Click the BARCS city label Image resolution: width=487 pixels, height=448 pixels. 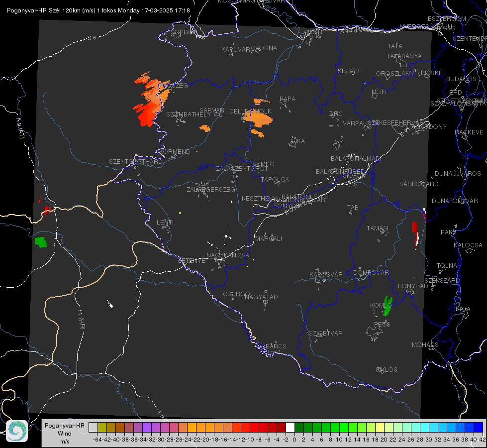[276, 346]
